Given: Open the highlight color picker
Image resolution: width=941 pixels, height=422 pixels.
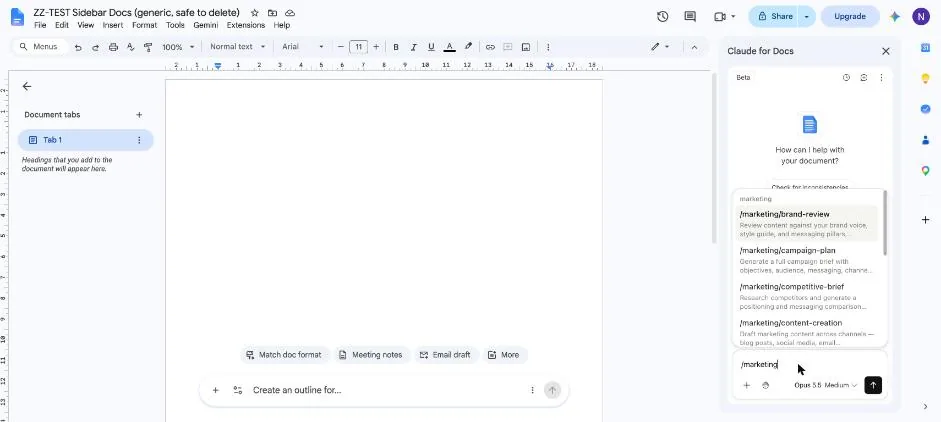Looking at the screenshot, I should (x=468, y=47).
